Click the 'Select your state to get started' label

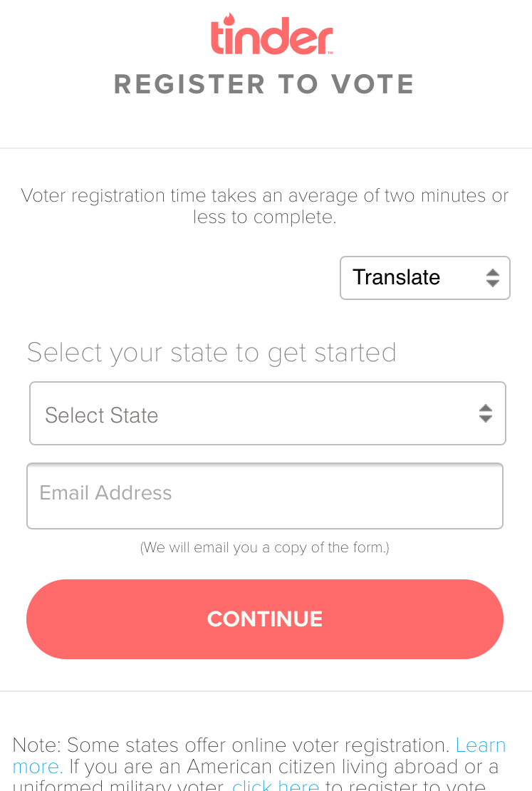click(x=212, y=353)
